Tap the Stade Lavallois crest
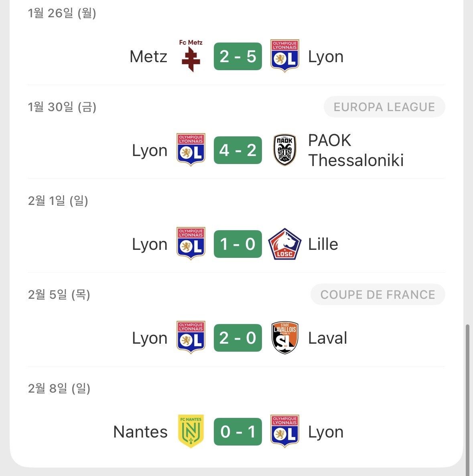The image size is (473, 476). coord(284,338)
